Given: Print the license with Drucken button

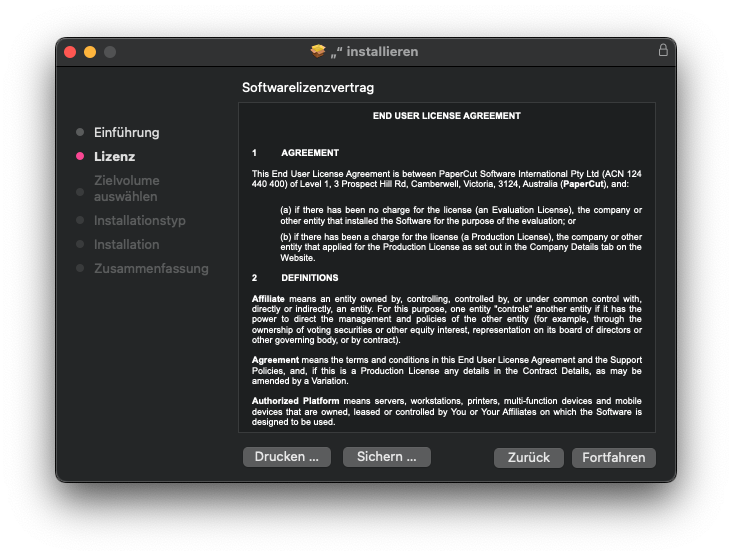Looking at the screenshot, I should coord(286,457).
